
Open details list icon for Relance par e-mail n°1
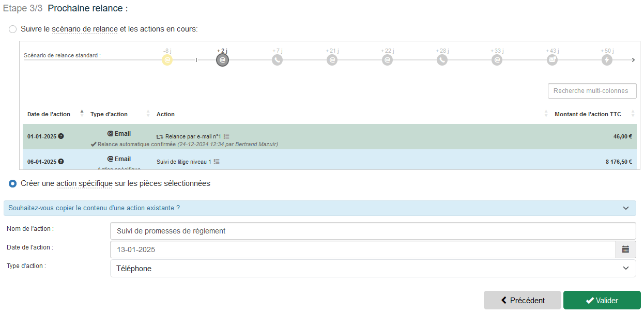(226, 136)
